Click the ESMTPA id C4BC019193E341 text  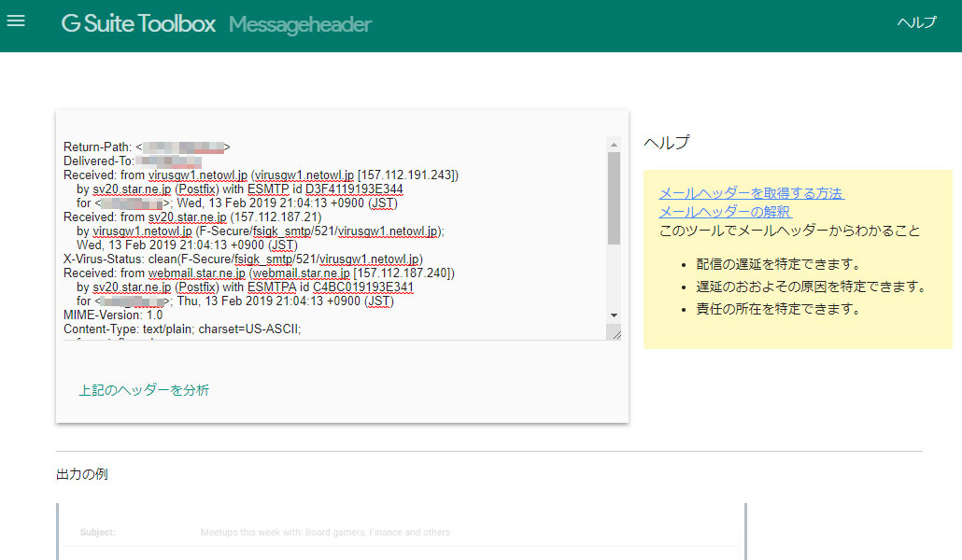pos(330,287)
